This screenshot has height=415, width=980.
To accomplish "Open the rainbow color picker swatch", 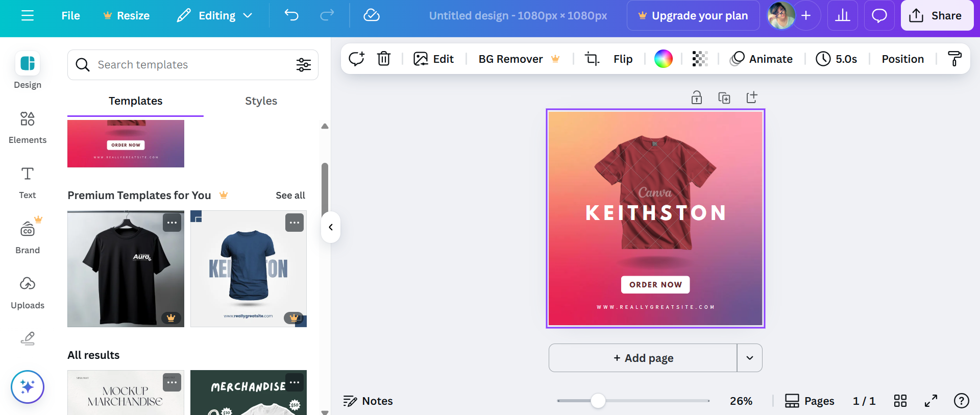I will (664, 59).
